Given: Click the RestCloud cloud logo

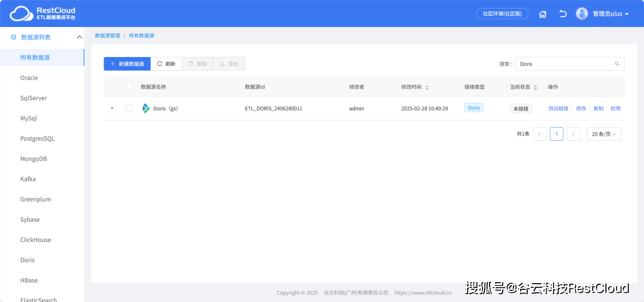Looking at the screenshot, I should coord(20,14).
